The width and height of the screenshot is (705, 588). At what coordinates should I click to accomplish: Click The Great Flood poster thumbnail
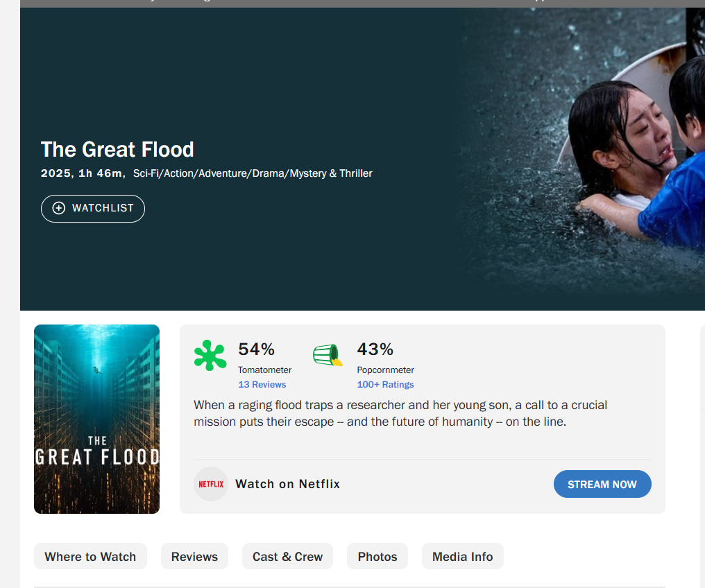pos(96,419)
